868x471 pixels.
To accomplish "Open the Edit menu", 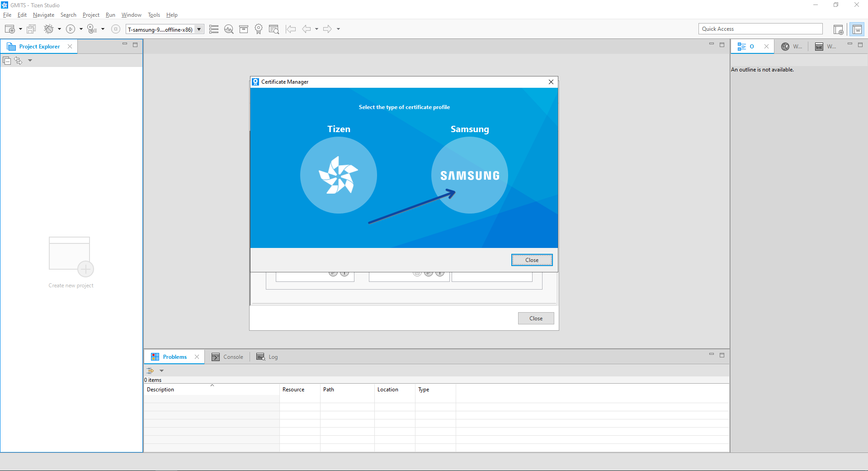I will 22,15.
